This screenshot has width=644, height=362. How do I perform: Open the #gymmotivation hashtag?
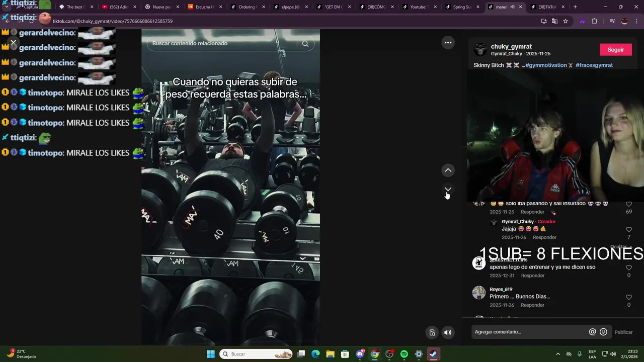coord(546,65)
